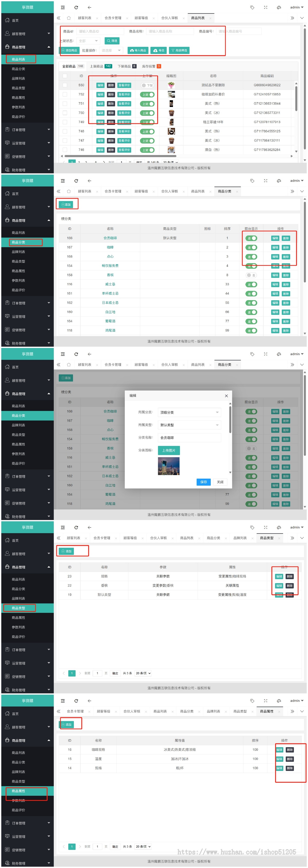
Task: Focus 商品id input field
Action: (x=100, y=31)
